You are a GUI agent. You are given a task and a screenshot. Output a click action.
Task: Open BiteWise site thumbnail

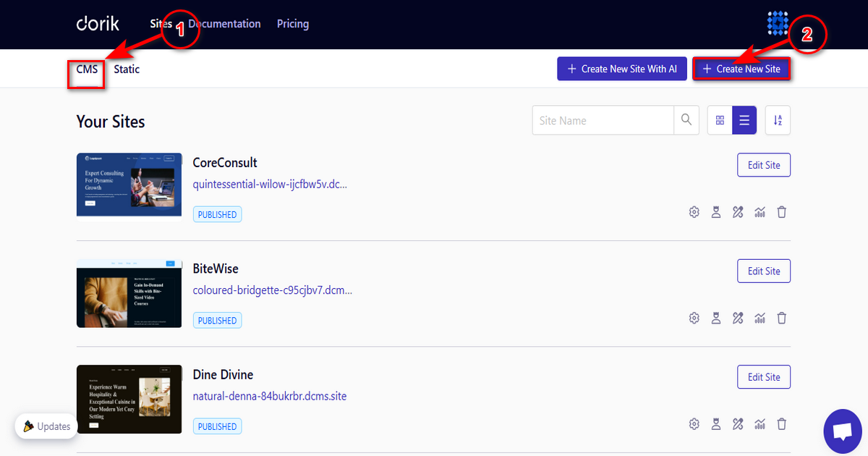coord(129,293)
